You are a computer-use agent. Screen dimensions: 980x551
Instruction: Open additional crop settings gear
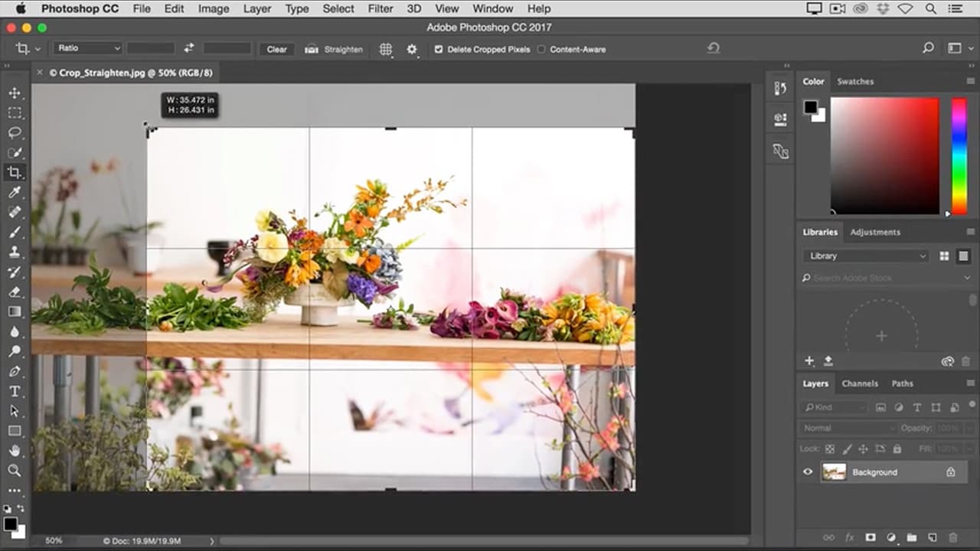412,49
